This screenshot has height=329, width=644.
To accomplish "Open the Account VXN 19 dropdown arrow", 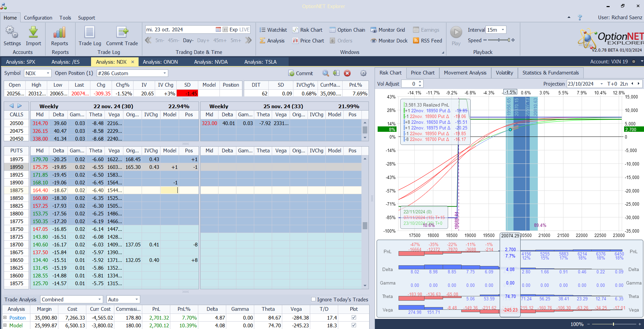I will point(642,61).
